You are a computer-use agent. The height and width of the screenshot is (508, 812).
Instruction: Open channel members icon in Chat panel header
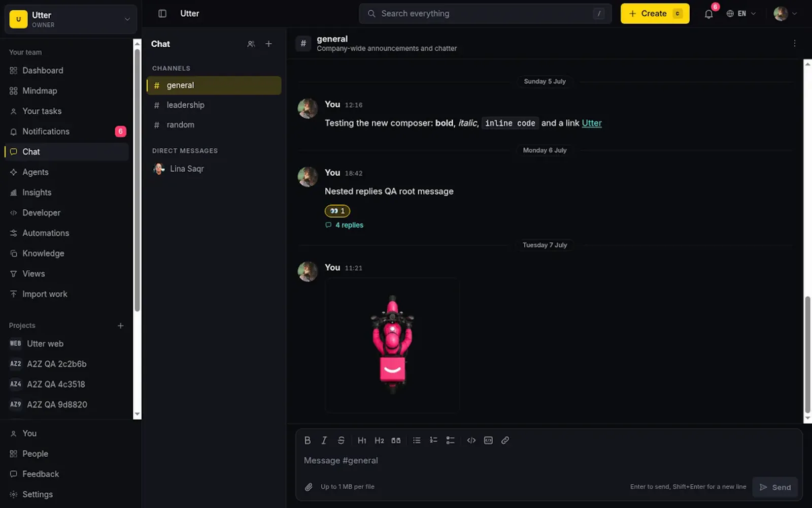pyautogui.click(x=251, y=44)
